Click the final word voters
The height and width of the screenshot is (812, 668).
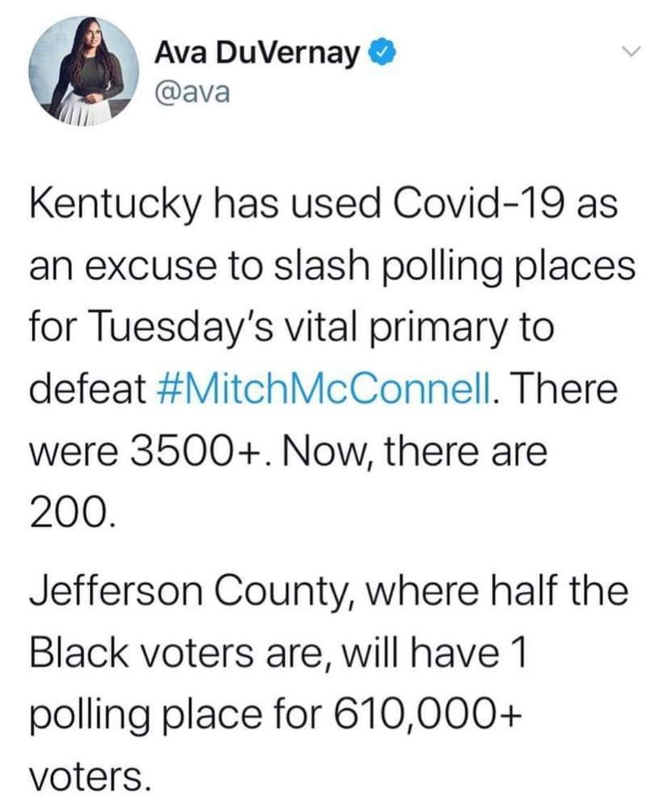point(91,777)
